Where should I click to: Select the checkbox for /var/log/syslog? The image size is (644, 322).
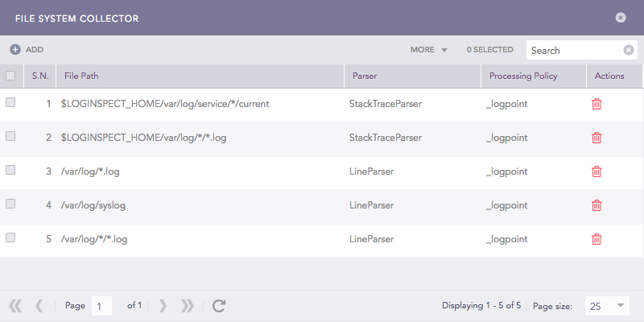pyautogui.click(x=10, y=204)
